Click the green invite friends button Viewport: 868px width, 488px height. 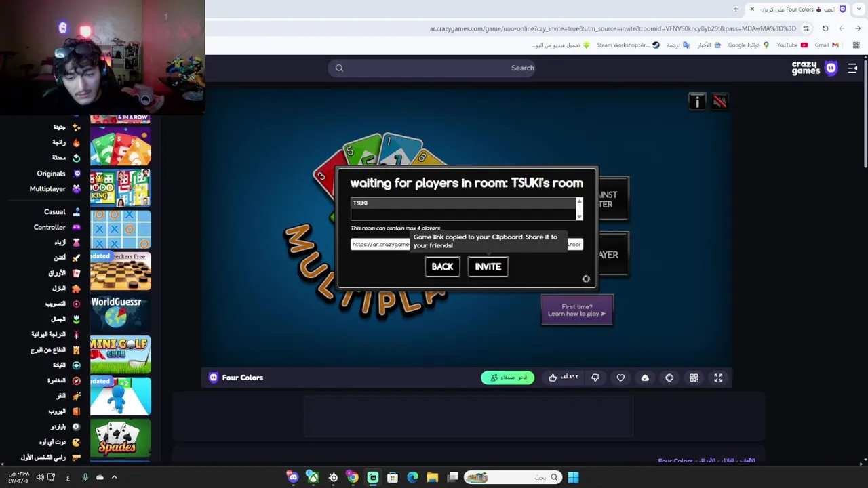[508, 378]
